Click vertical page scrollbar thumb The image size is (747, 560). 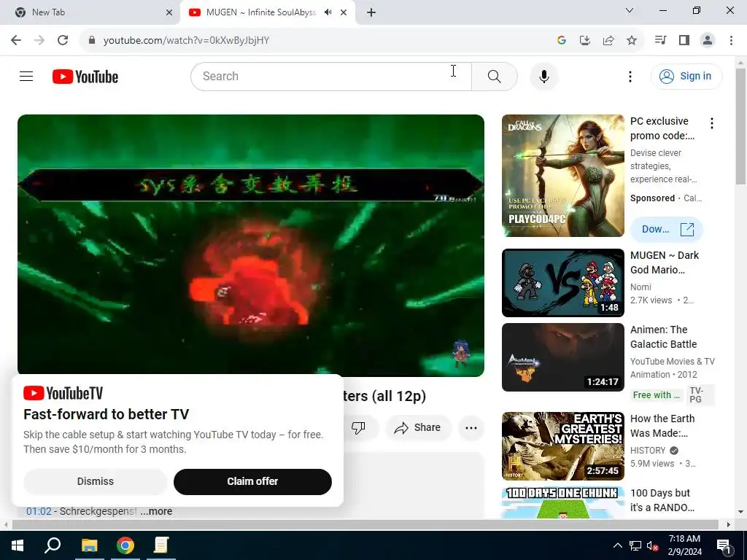coord(740,126)
